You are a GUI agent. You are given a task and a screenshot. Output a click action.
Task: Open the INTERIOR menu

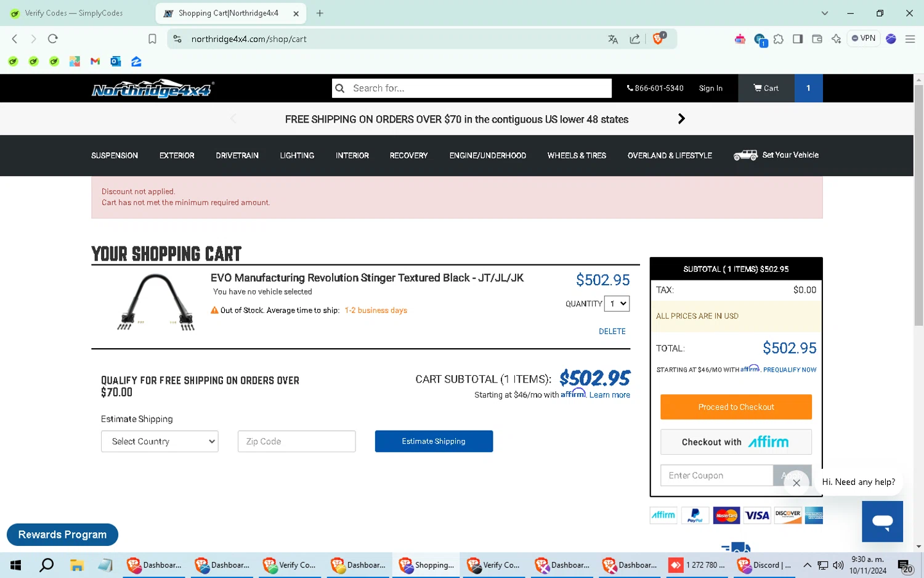pyautogui.click(x=352, y=155)
